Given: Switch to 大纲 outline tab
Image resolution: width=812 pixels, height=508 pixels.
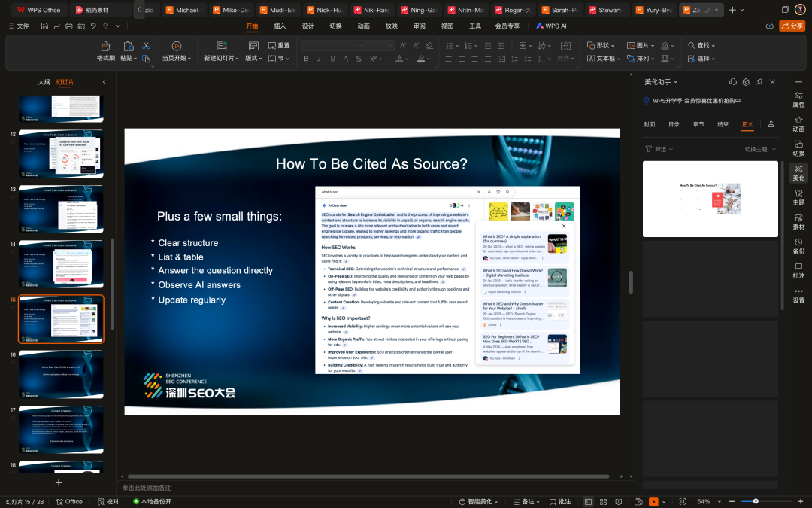Looking at the screenshot, I should 44,82.
